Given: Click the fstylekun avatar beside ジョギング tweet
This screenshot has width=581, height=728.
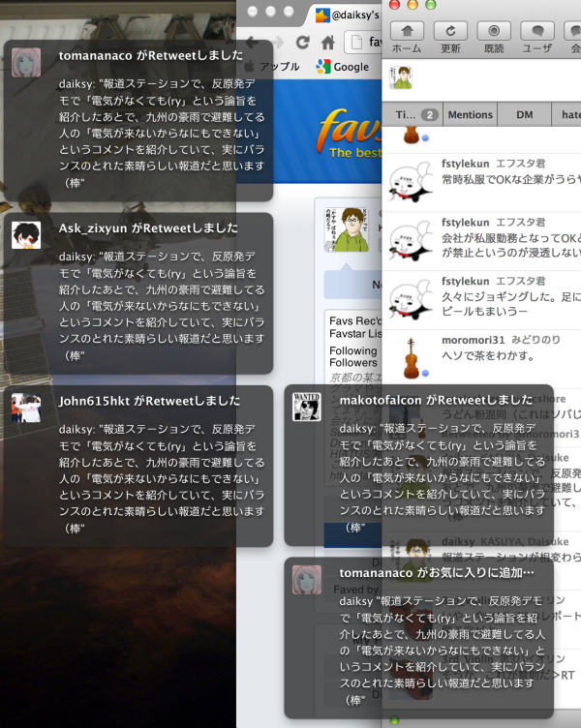Looking at the screenshot, I should (411, 299).
